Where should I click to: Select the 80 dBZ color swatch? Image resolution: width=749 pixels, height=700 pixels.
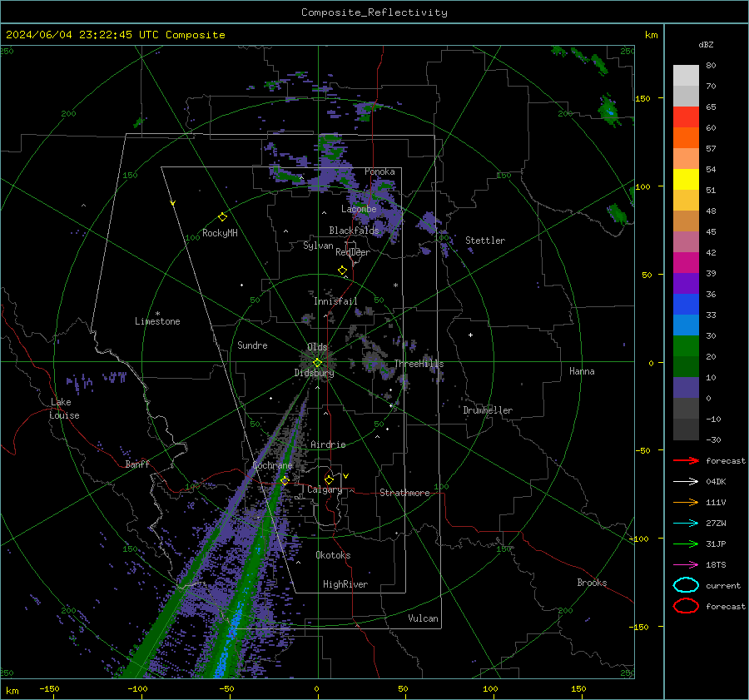(686, 75)
